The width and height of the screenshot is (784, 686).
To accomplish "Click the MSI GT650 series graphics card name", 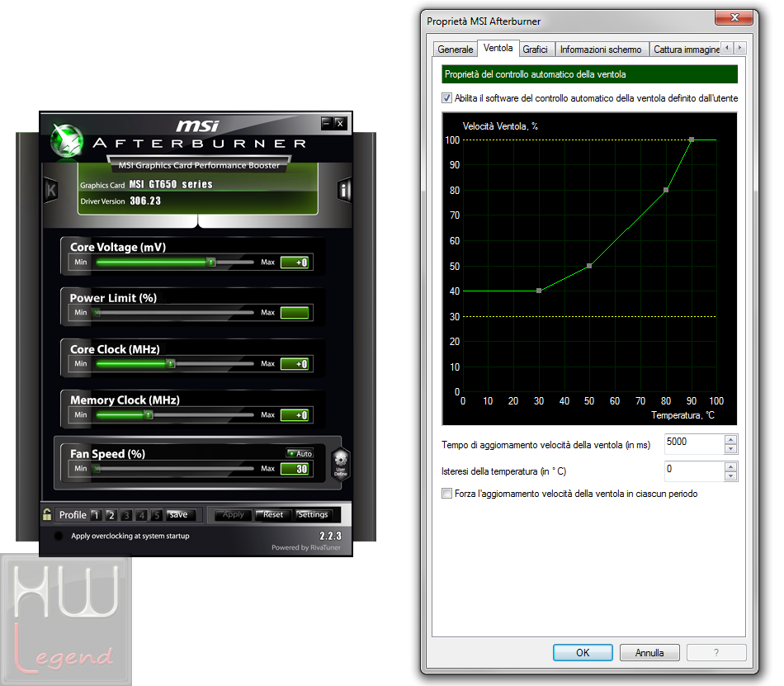I will click(171, 184).
